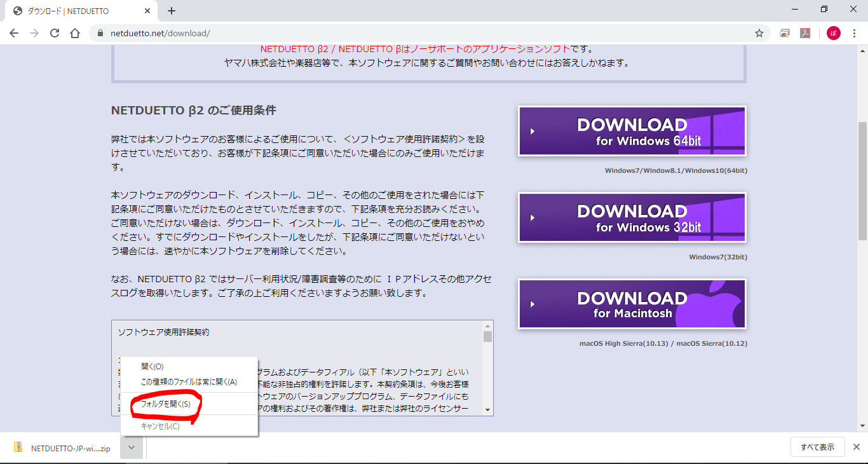The height and width of the screenshot is (464, 868).
Task: Click the Windows7/Window8.1/Windows10(64bit) caption
Action: click(675, 170)
